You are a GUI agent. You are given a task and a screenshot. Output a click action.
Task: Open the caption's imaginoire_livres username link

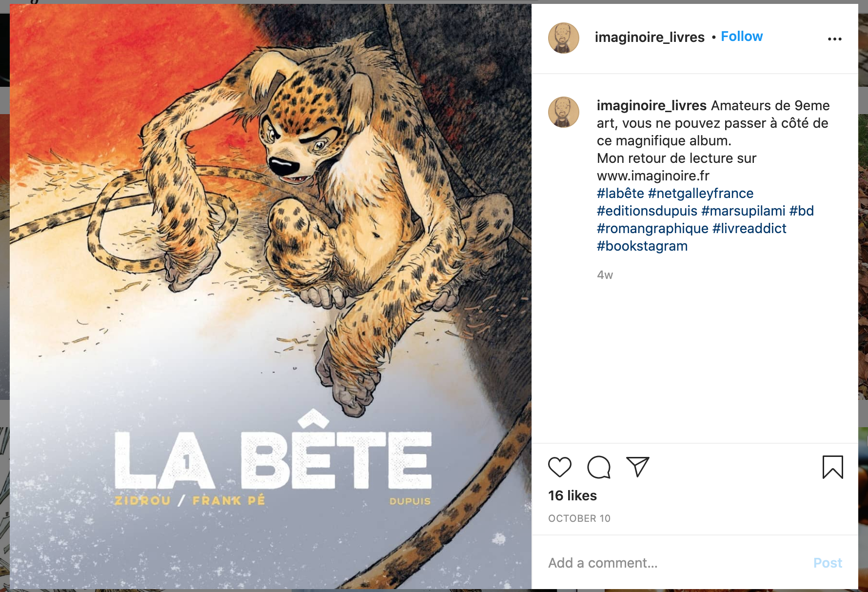[651, 105]
